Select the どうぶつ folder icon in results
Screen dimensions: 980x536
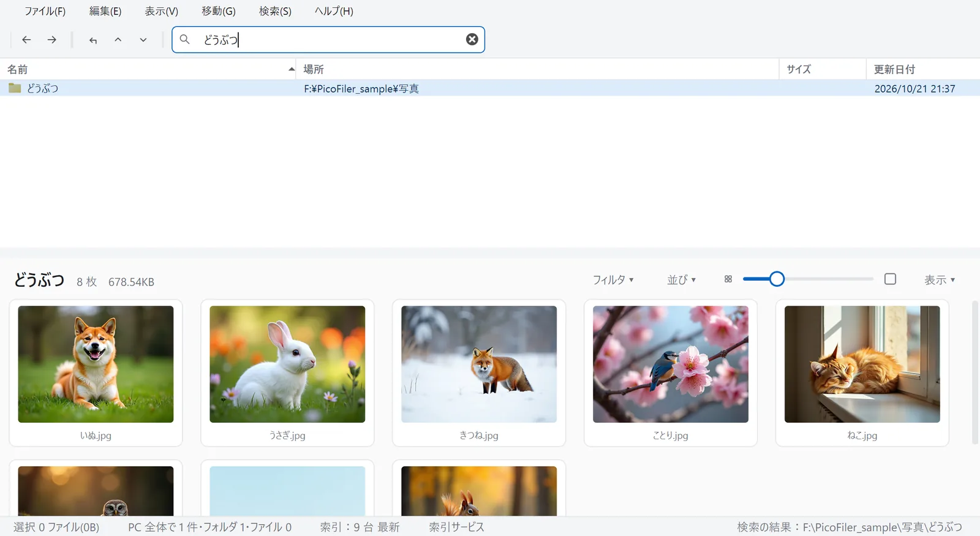15,88
